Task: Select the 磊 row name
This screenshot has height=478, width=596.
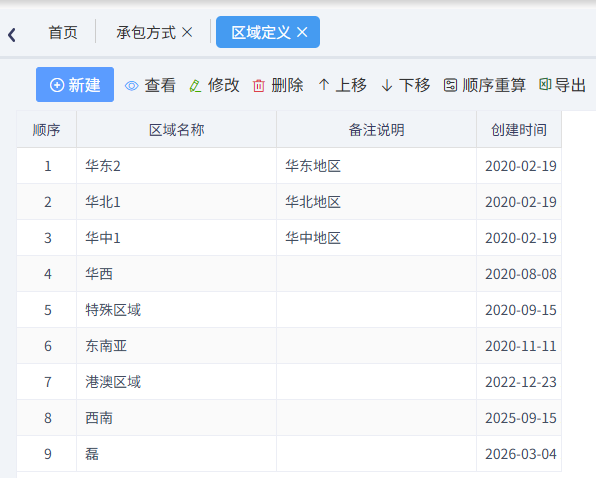Action: tap(92, 454)
